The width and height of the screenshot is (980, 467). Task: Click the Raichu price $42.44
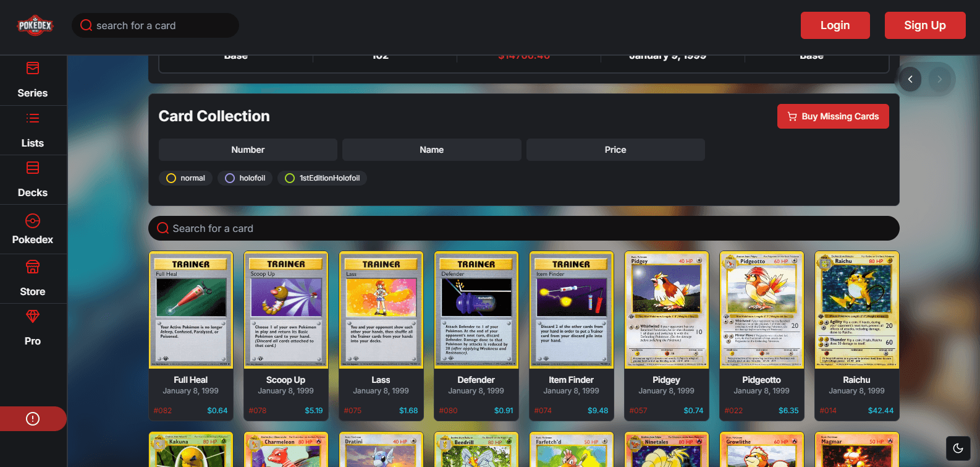point(881,411)
